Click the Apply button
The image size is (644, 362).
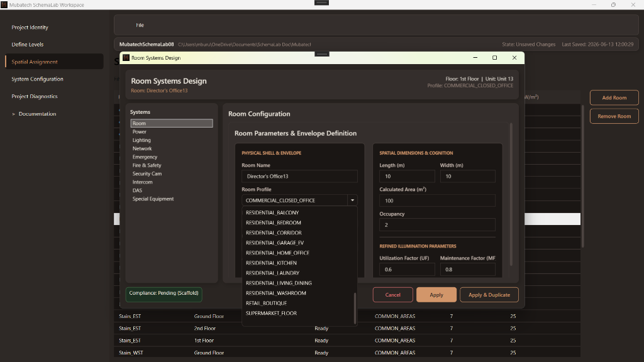coord(436,295)
